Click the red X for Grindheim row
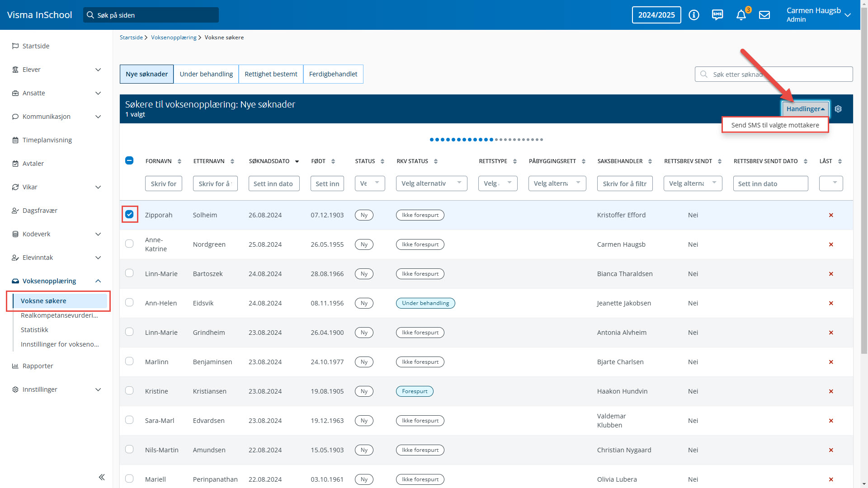 (x=831, y=333)
